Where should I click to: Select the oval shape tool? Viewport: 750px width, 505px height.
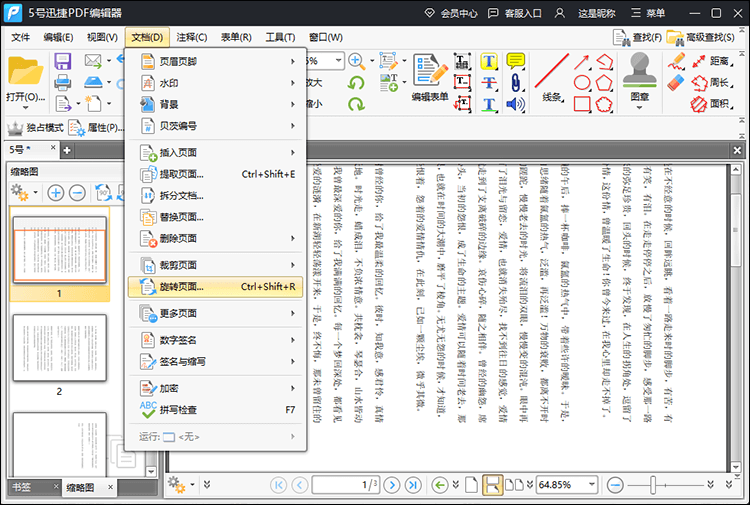click(x=582, y=83)
